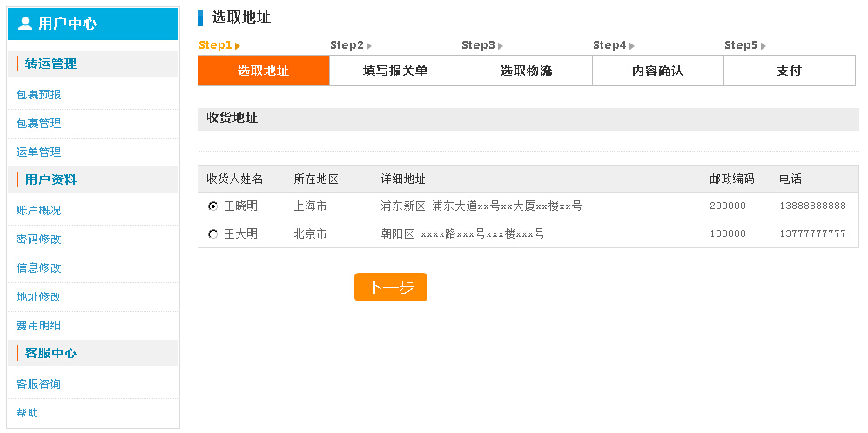Viewport: 868px width, 433px height.
Task: Go to the 选取物流 step tab
Action: click(527, 71)
